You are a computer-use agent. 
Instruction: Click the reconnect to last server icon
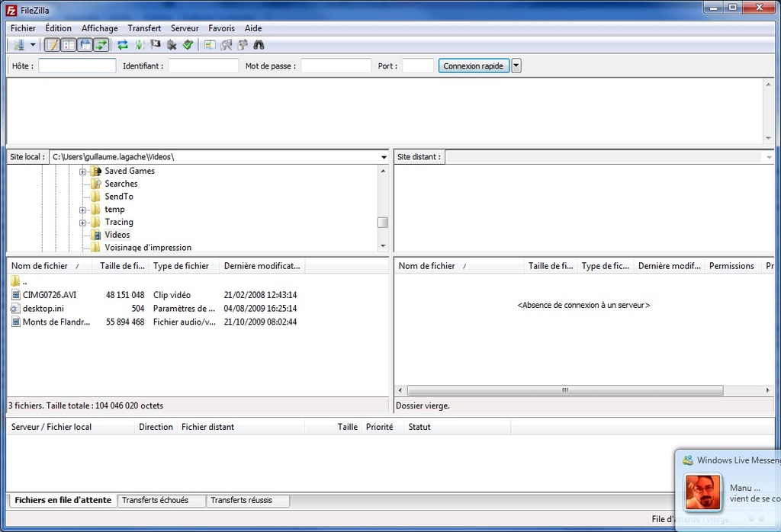(188, 45)
